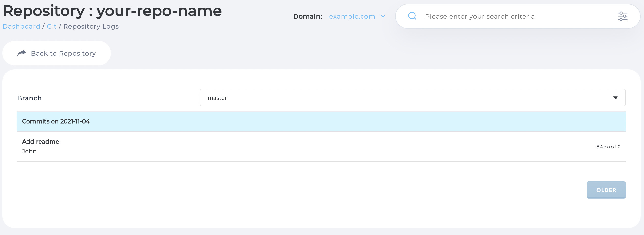Image resolution: width=644 pixels, height=235 pixels.
Task: Click the dropdown caret on the master selector
Action: [x=616, y=98]
